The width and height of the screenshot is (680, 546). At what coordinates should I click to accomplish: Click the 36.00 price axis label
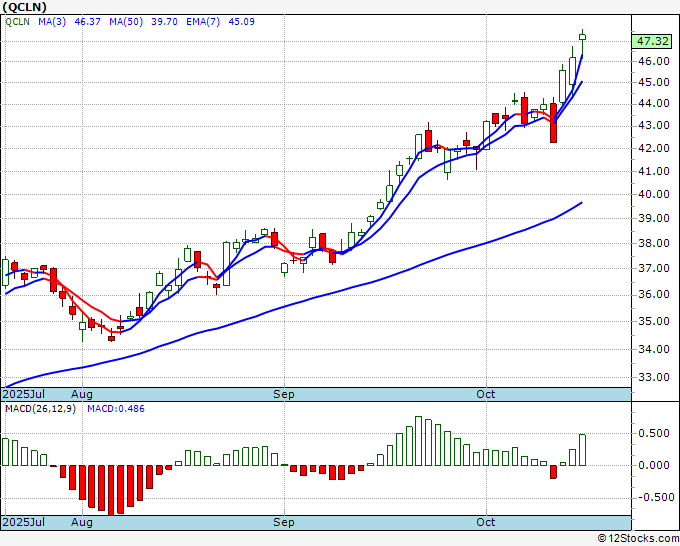pyautogui.click(x=654, y=294)
